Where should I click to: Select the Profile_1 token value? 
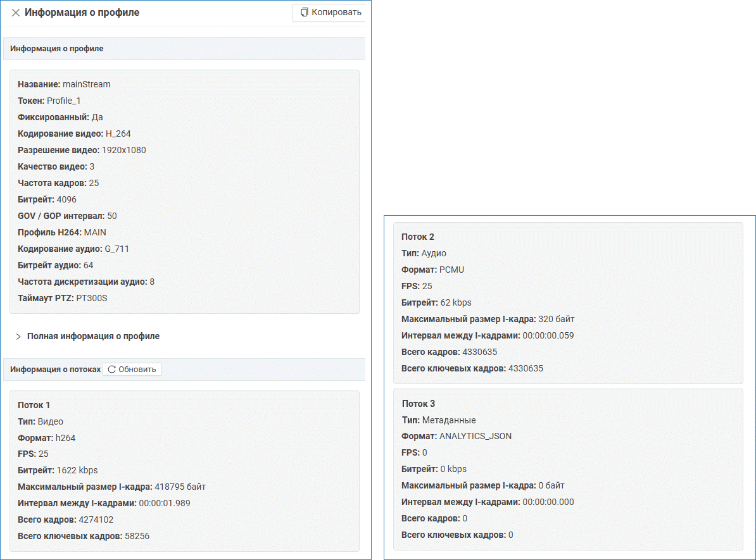(64, 101)
